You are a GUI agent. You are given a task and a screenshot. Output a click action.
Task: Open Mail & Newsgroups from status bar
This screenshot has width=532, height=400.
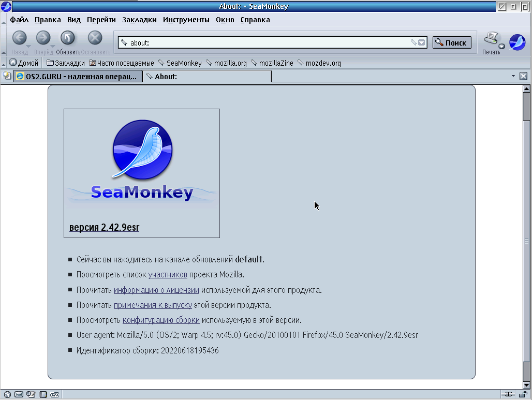pos(19,395)
